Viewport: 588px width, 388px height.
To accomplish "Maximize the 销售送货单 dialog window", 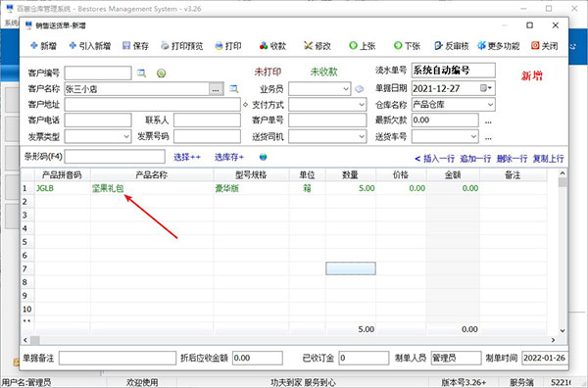I will click(529, 25).
